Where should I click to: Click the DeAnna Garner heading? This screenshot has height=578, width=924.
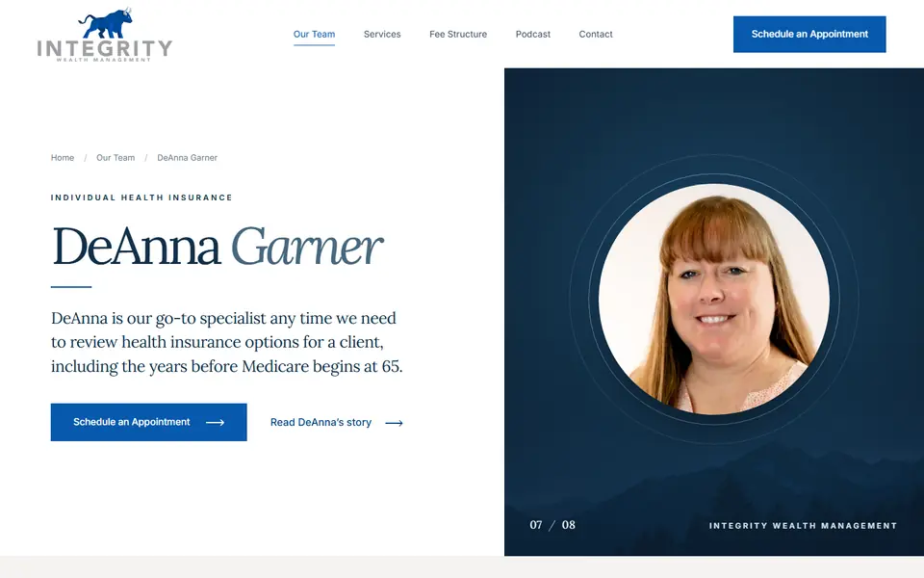click(x=218, y=247)
